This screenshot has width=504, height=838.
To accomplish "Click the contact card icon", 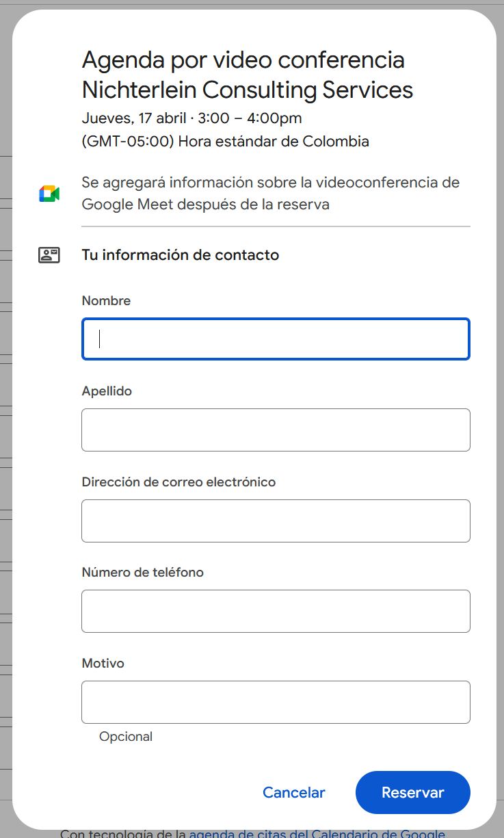I will pos(49,255).
